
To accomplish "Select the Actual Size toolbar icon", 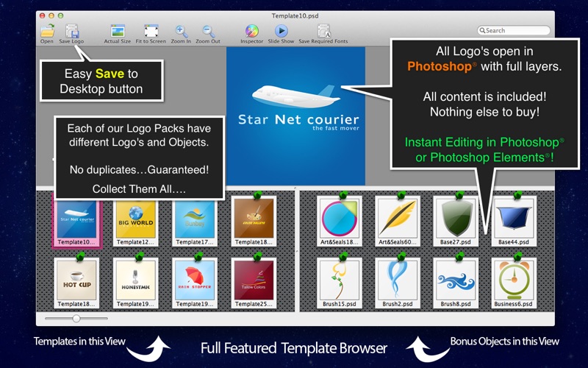I will click(118, 31).
